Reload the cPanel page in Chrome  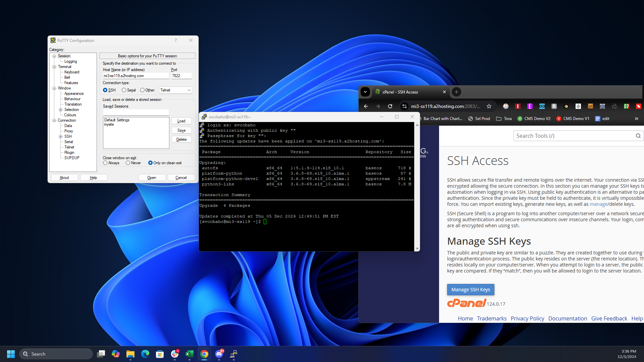tap(390, 106)
